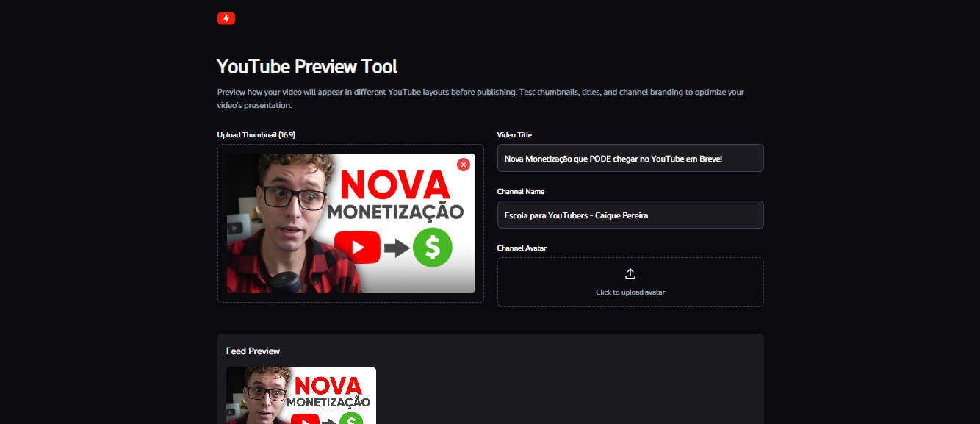Remove the uploaded thumbnail with red X
This screenshot has width=980, height=424.
point(463,165)
